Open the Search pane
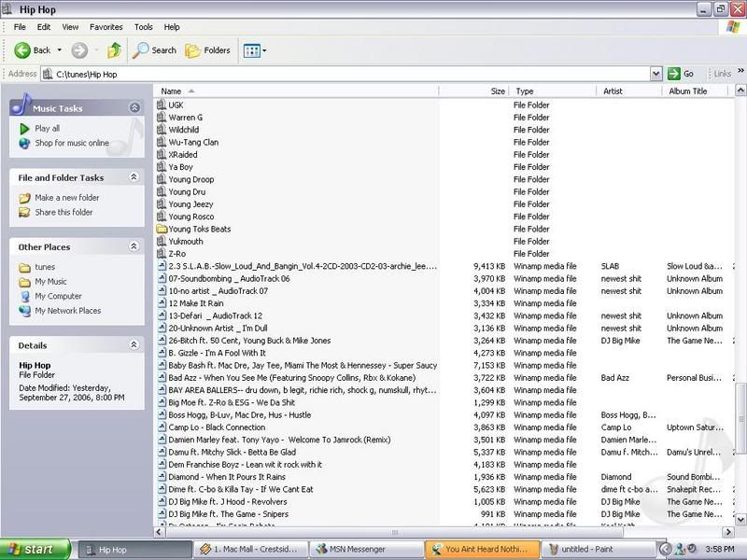The height and width of the screenshot is (560, 747). (154, 50)
